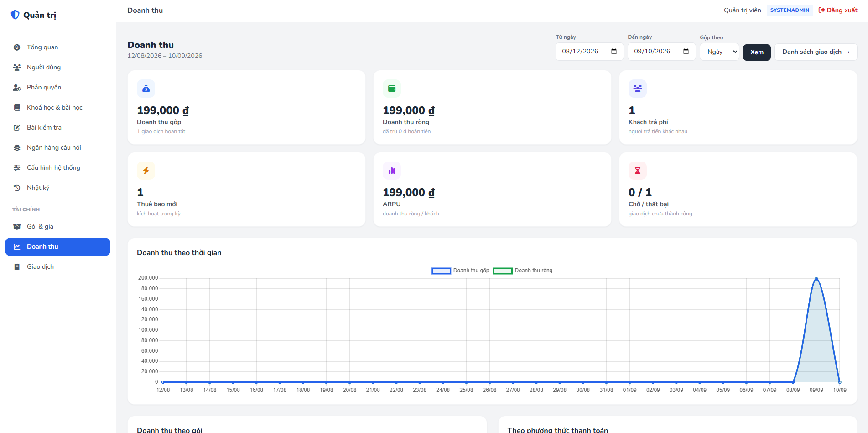868x433 pixels.
Task: Toggle Doanh thu ròng legend swatch
Action: (x=503, y=271)
